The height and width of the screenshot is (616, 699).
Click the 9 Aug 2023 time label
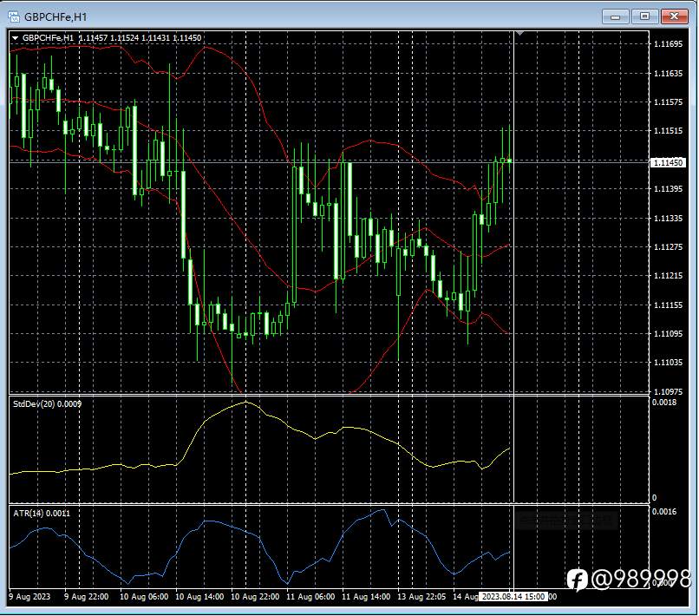point(29,597)
